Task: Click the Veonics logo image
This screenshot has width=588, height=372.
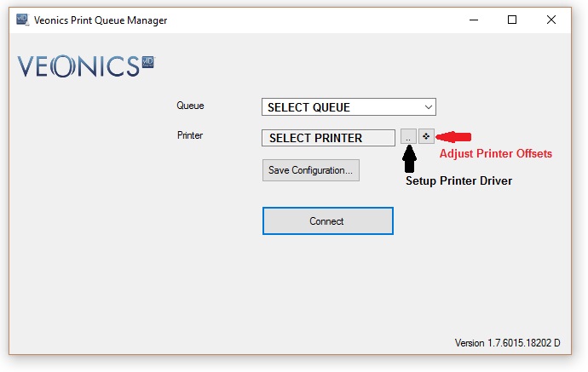Action: point(86,66)
